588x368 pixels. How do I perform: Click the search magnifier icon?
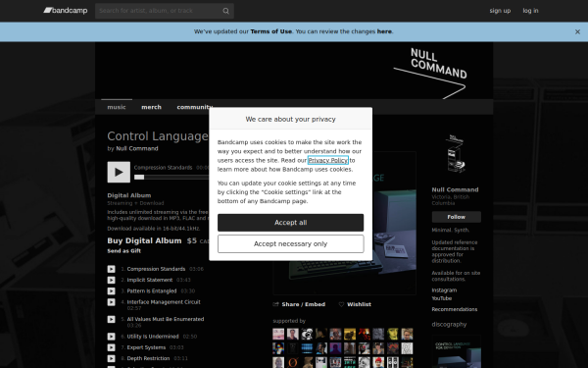click(225, 11)
